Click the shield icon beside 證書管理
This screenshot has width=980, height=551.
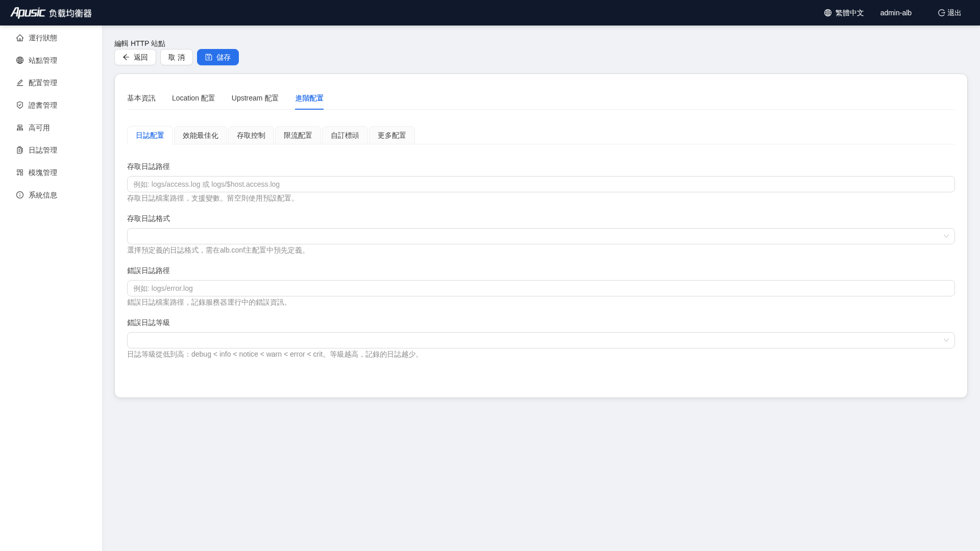coord(20,105)
